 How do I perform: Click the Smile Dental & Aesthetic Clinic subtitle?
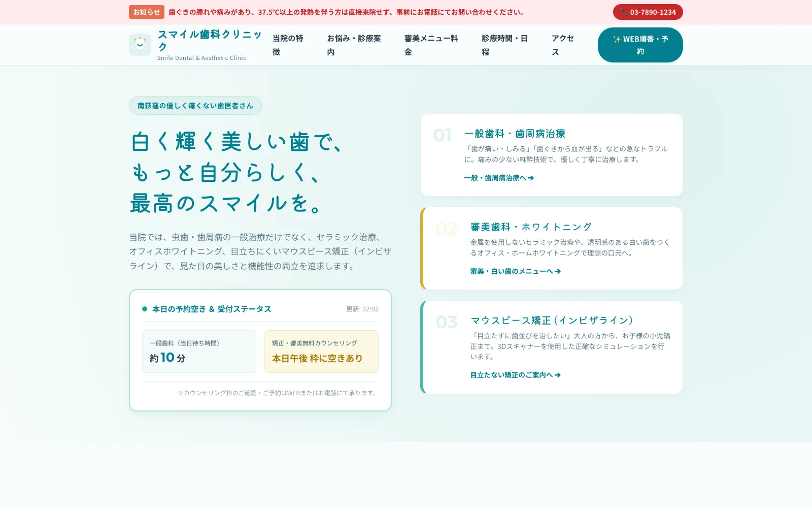(201, 58)
